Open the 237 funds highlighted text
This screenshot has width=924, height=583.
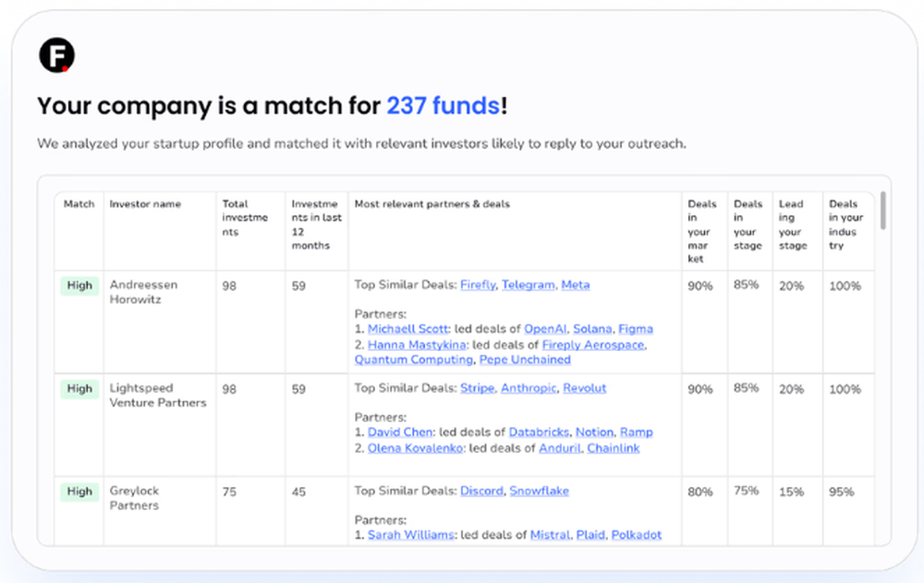(x=444, y=106)
